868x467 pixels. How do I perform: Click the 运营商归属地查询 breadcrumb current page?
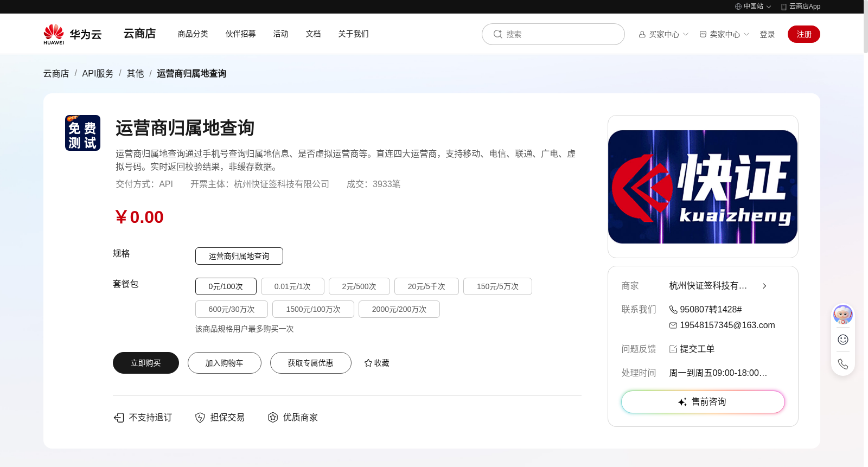(192, 73)
